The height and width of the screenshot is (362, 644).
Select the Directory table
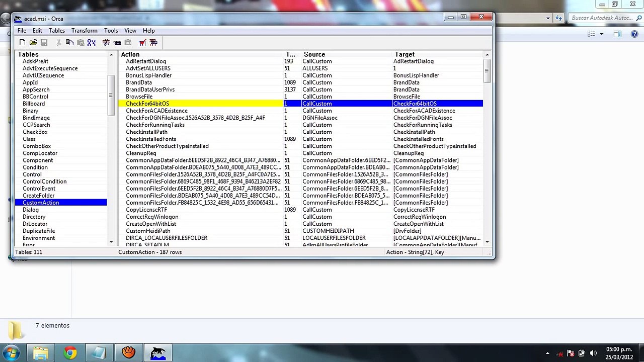[34, 217]
